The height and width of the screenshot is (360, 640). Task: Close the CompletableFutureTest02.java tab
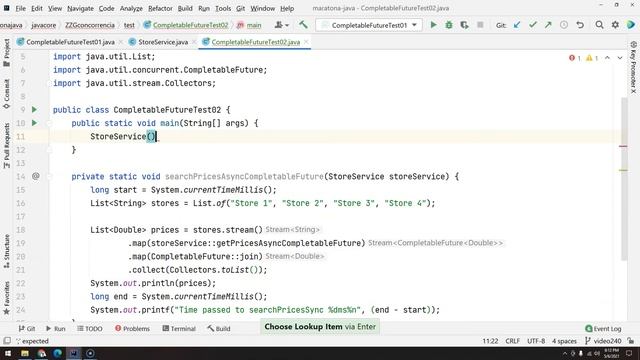click(x=306, y=42)
